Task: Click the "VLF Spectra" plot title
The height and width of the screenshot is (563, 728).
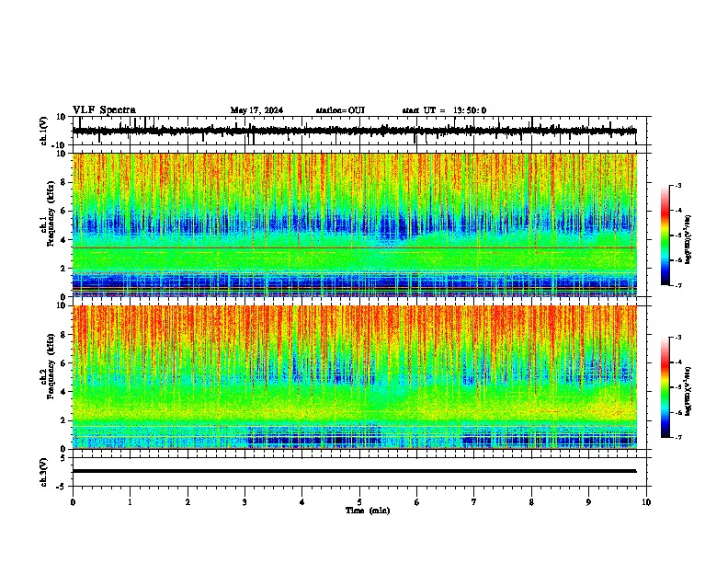Action: click(x=104, y=110)
